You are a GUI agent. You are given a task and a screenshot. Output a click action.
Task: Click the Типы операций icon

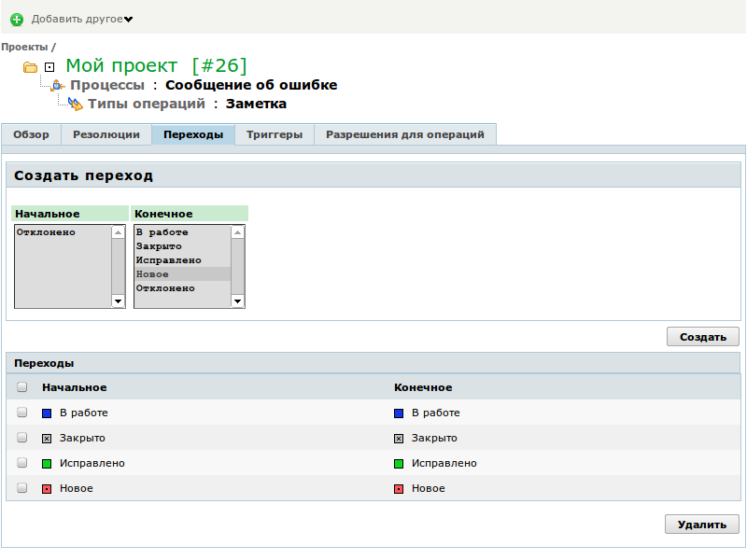(76, 105)
